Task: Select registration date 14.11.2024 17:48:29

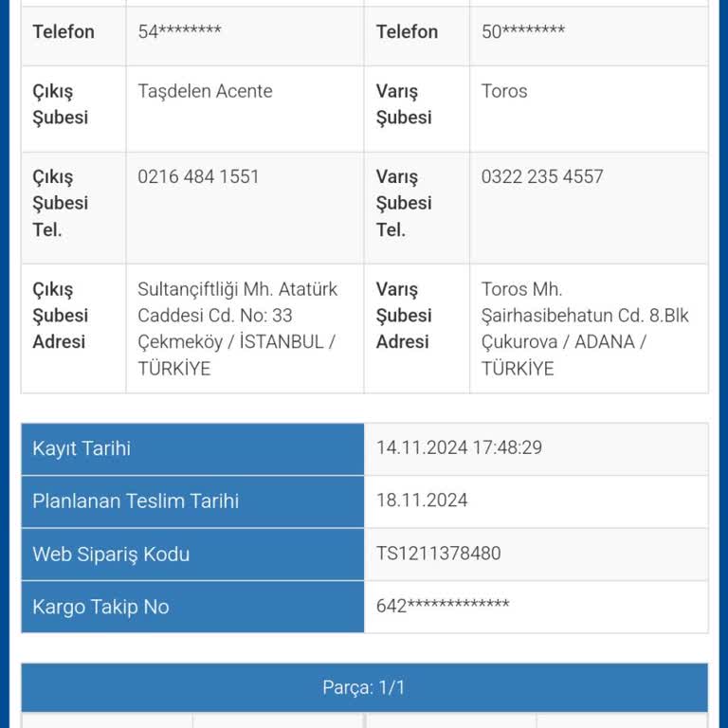Action: click(459, 447)
